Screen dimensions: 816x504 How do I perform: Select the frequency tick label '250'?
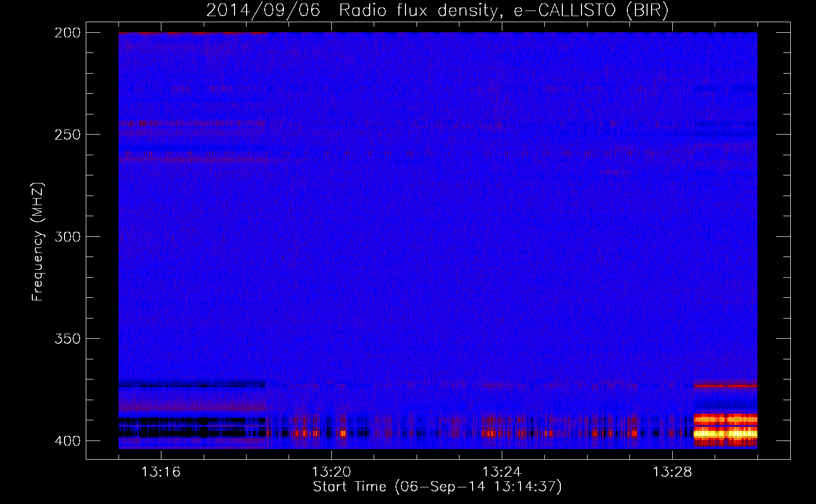68,135
